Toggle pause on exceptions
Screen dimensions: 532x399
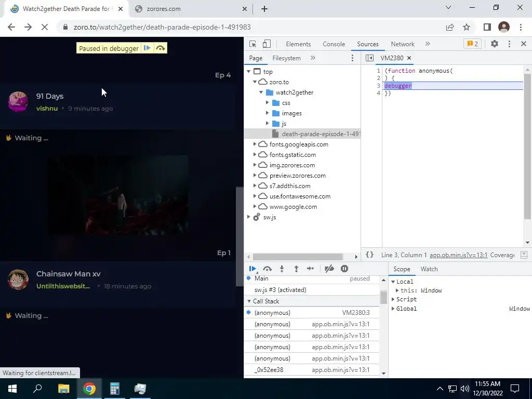click(x=344, y=269)
